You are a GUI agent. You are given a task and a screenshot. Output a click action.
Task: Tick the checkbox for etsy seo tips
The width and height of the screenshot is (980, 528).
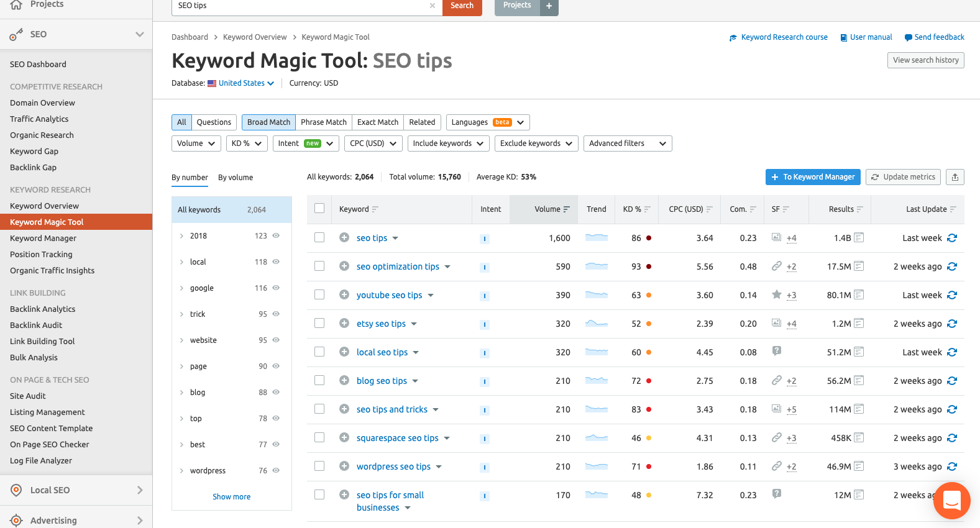319,323
